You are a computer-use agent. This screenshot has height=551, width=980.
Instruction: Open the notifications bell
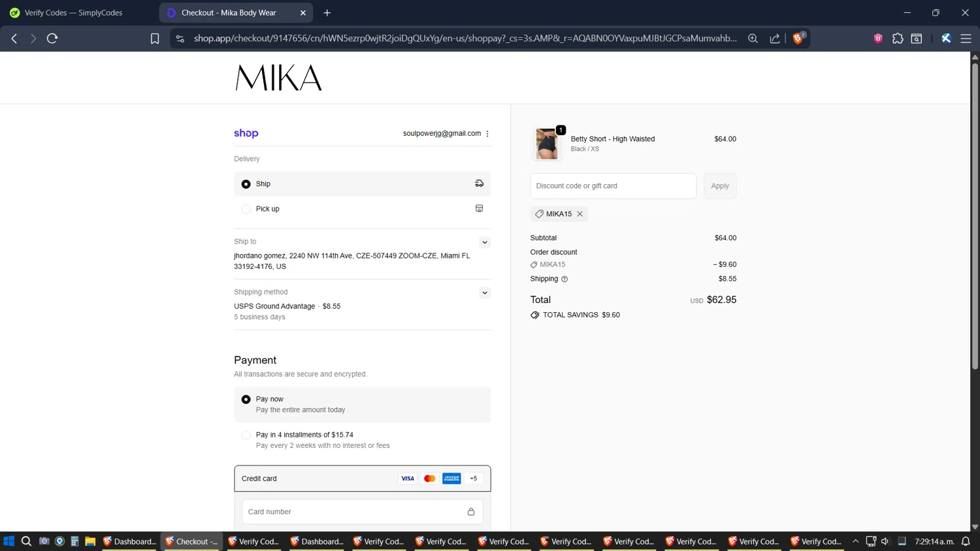pyautogui.click(x=966, y=541)
